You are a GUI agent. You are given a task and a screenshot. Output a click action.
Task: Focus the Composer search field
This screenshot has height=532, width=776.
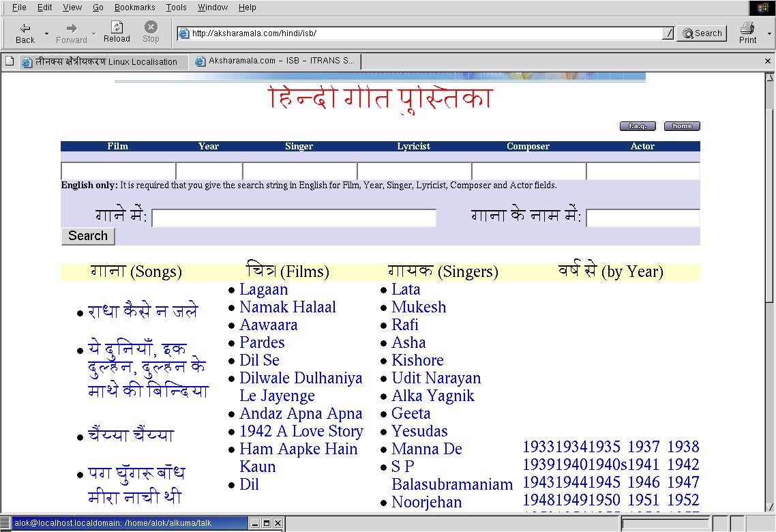click(528, 171)
